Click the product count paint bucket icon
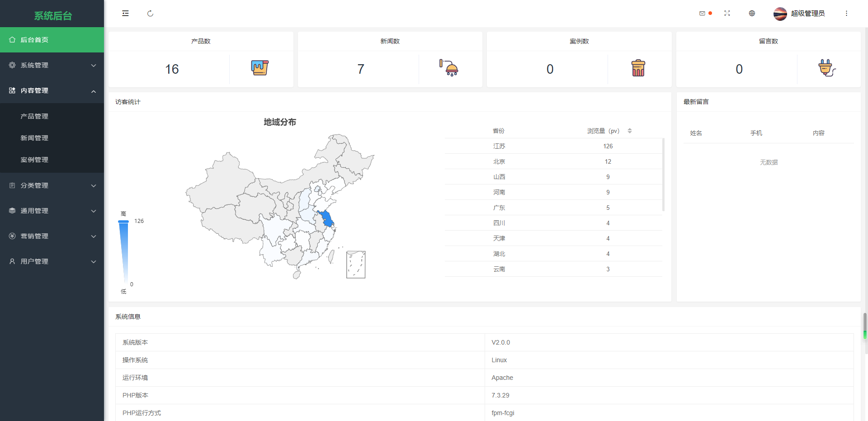 point(259,68)
